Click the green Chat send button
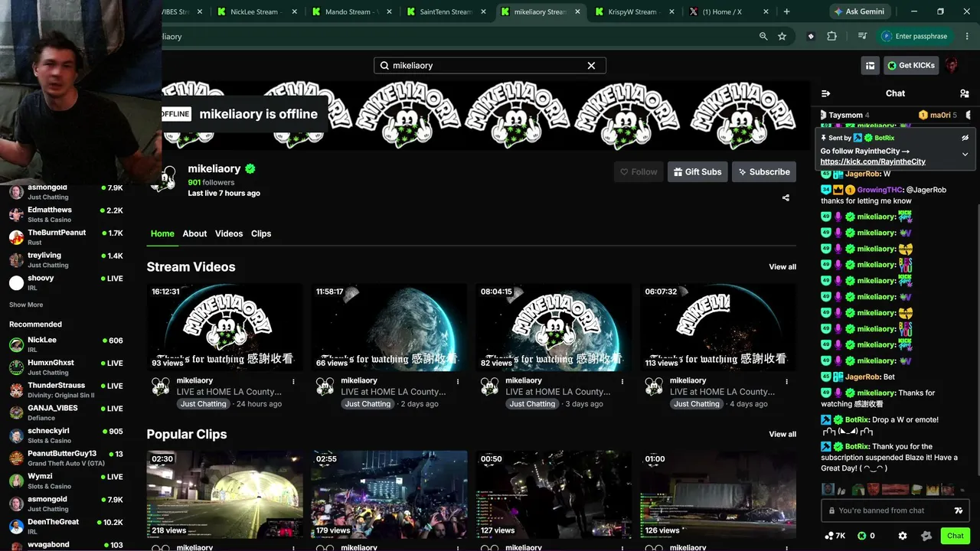980x551 pixels. point(955,536)
